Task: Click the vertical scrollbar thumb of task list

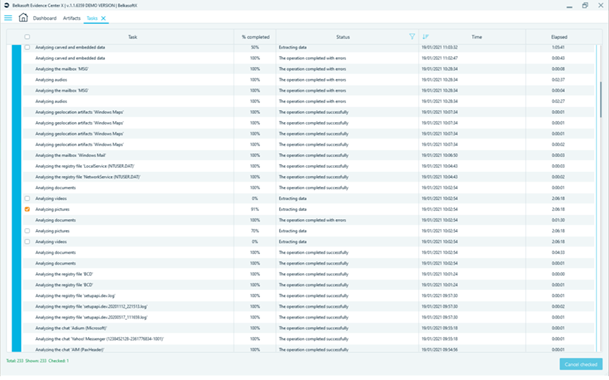Action: coord(600,99)
